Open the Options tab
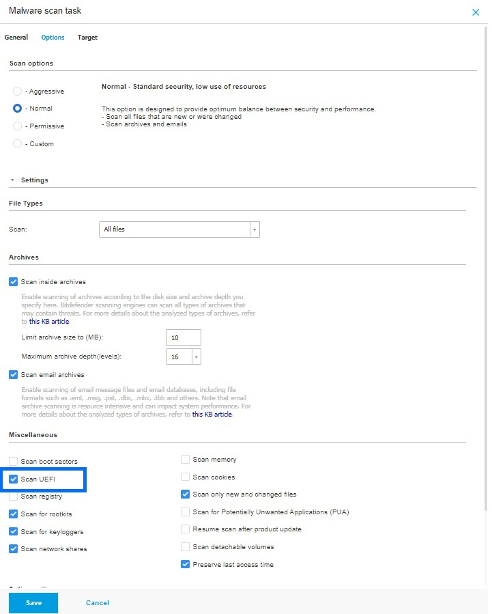 tap(52, 38)
